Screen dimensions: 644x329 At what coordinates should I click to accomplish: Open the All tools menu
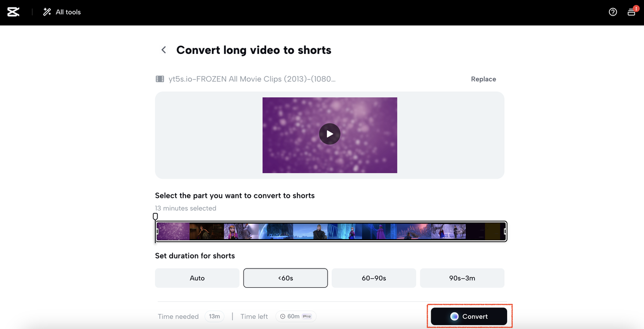[x=62, y=12]
